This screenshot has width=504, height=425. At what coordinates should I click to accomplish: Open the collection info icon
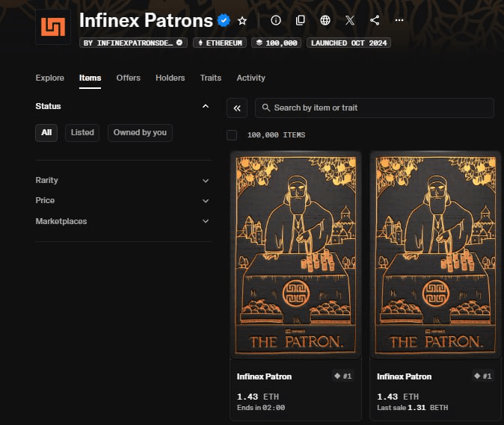click(276, 20)
